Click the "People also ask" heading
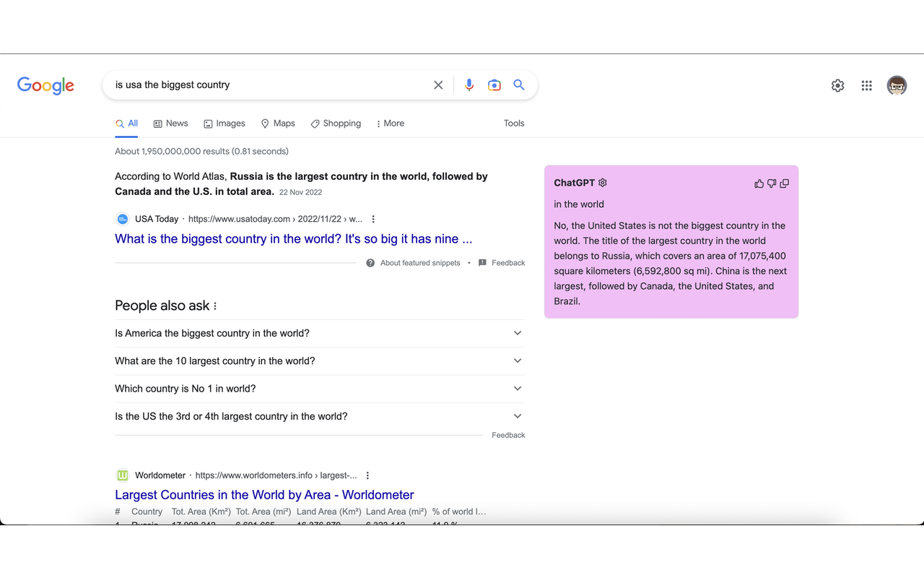Image resolution: width=924 pixels, height=578 pixels. coord(162,306)
